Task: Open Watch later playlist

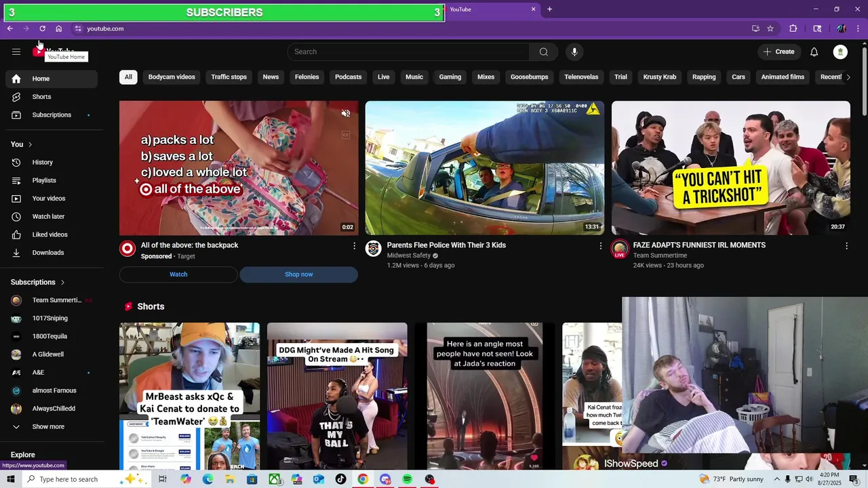Action: point(52,217)
